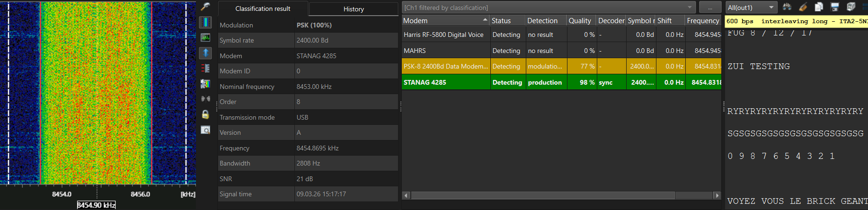Click the binoculars search icon
The image size is (868, 210).
787,7
